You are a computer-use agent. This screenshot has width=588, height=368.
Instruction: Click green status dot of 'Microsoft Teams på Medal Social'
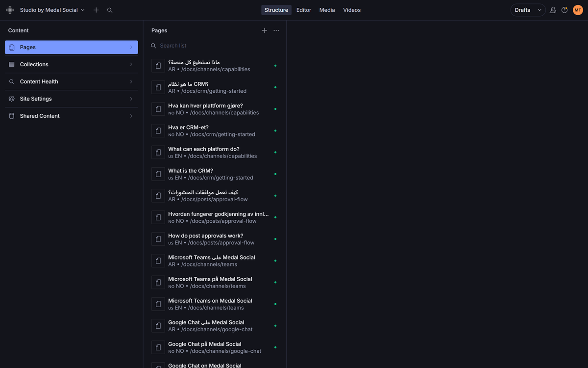tap(275, 282)
